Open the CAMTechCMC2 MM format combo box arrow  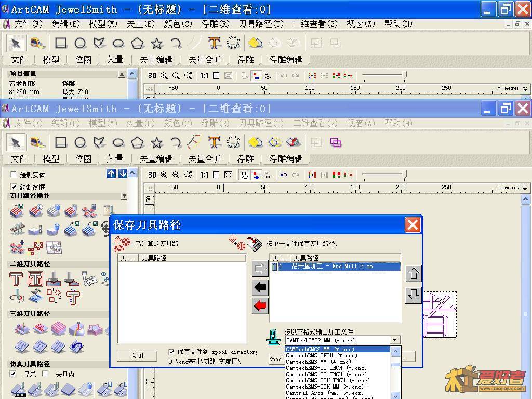point(395,340)
